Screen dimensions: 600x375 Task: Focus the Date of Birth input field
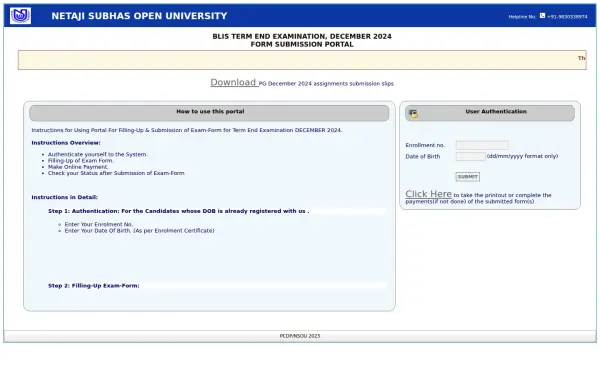[x=471, y=156]
